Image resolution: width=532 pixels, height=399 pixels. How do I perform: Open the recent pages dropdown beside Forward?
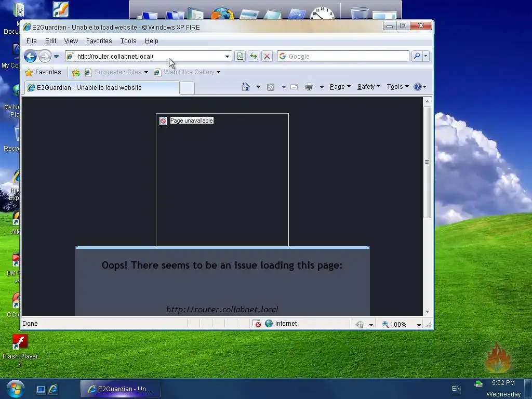(x=56, y=56)
